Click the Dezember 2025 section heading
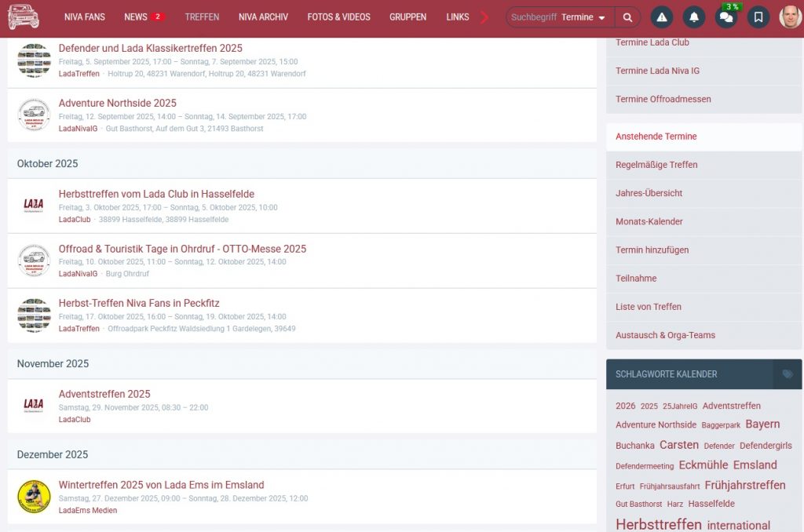804x532 pixels. point(53,454)
